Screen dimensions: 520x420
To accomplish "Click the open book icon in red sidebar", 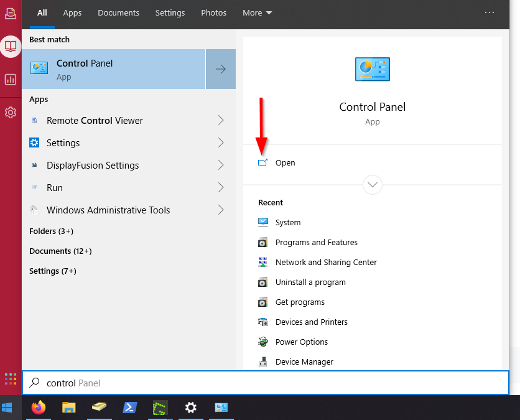I will pyautogui.click(x=11, y=46).
